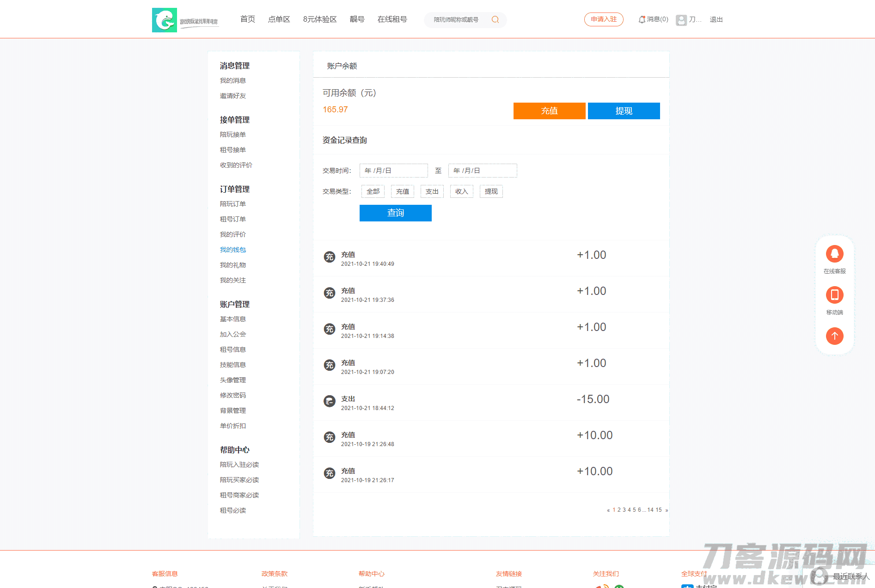Viewport: 875px width, 588px height.
Task: Click the mobile app phone icon
Action: click(x=834, y=295)
